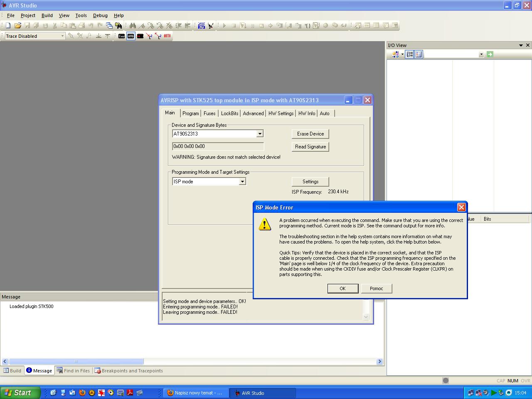This screenshot has width=532, height=399.
Task: Toggle the AVR programmer connect button
Action: click(131, 36)
